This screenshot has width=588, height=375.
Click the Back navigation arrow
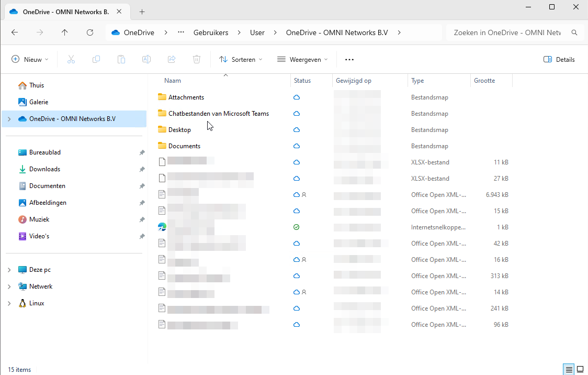[x=15, y=32]
